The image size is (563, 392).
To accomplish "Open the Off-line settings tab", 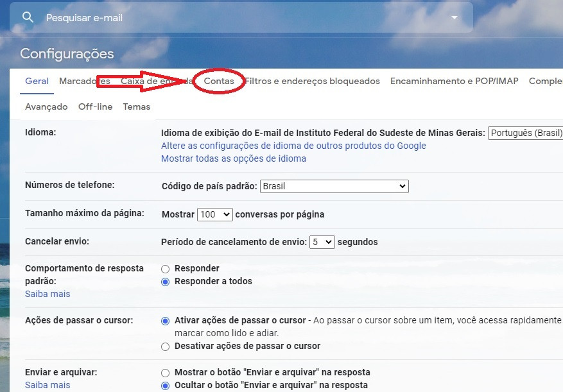I will pos(95,107).
